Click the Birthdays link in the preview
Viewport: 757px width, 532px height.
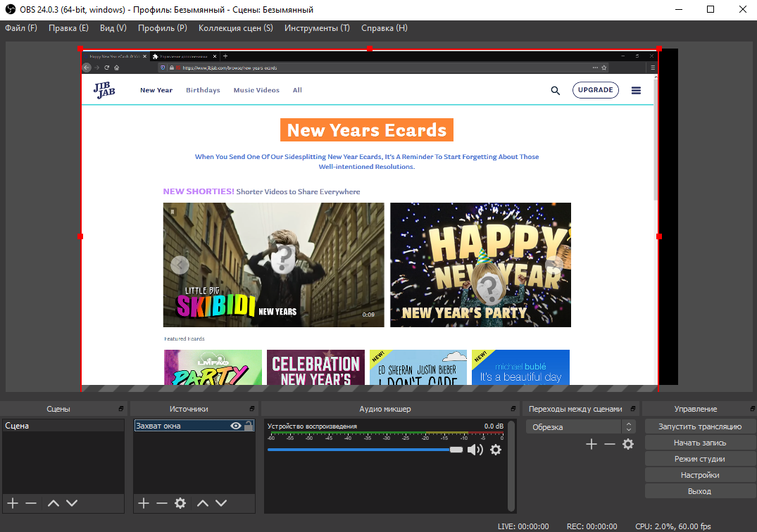(204, 90)
